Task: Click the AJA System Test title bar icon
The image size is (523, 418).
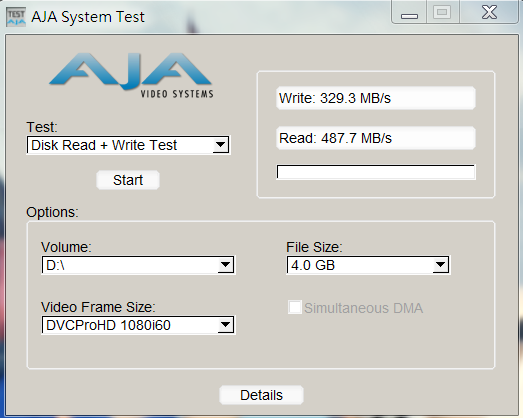Action: tap(16, 18)
